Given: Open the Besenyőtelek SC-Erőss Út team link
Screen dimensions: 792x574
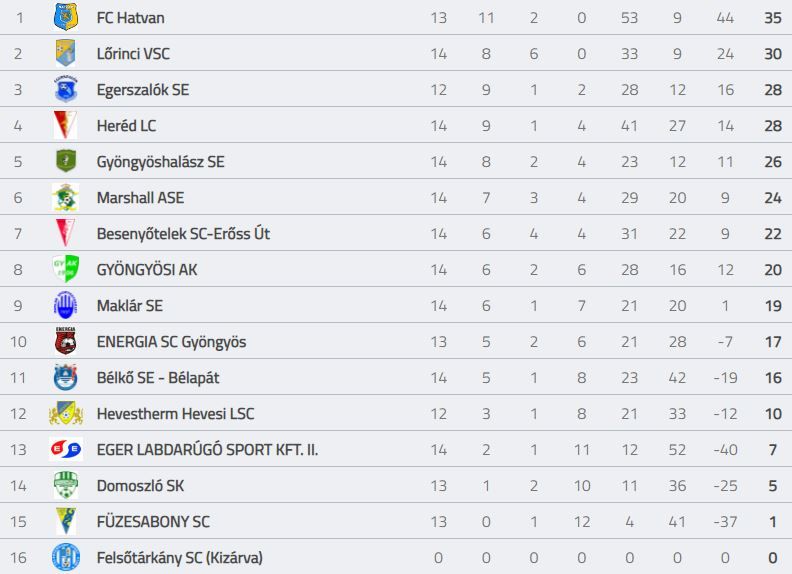Looking at the screenshot, I should pyautogui.click(x=183, y=233).
